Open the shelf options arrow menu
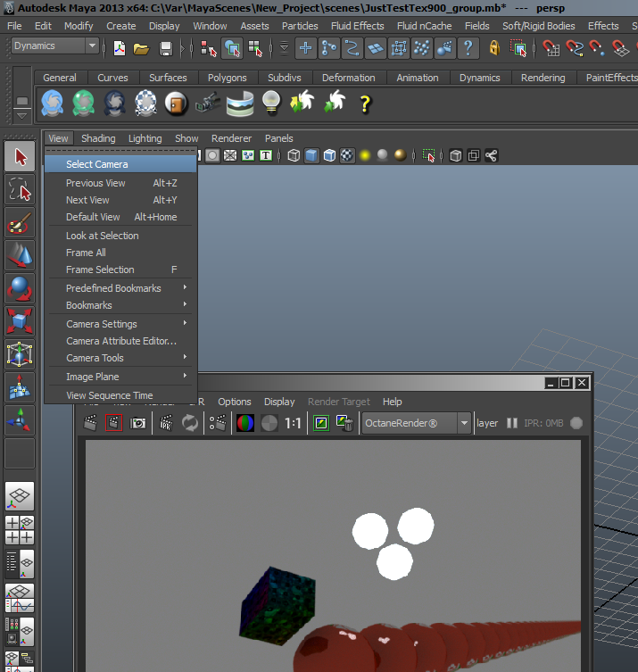 click(21, 116)
